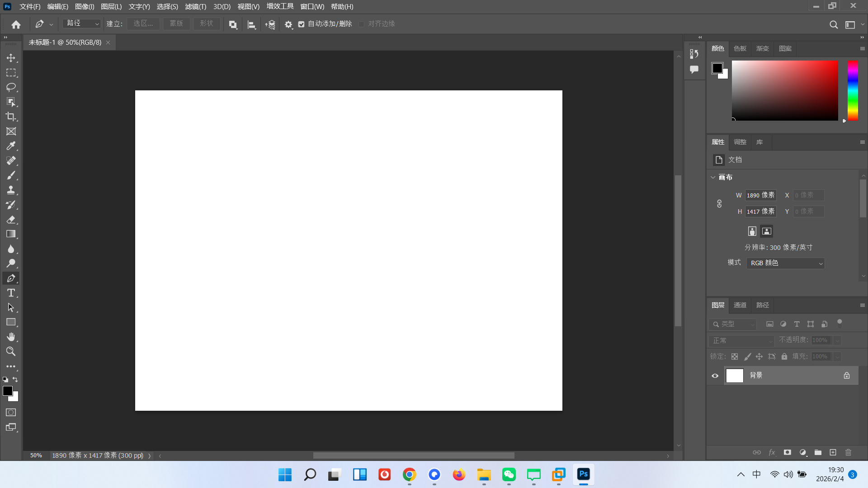Select the Zoom tool
This screenshot has width=868, height=488.
11,352
